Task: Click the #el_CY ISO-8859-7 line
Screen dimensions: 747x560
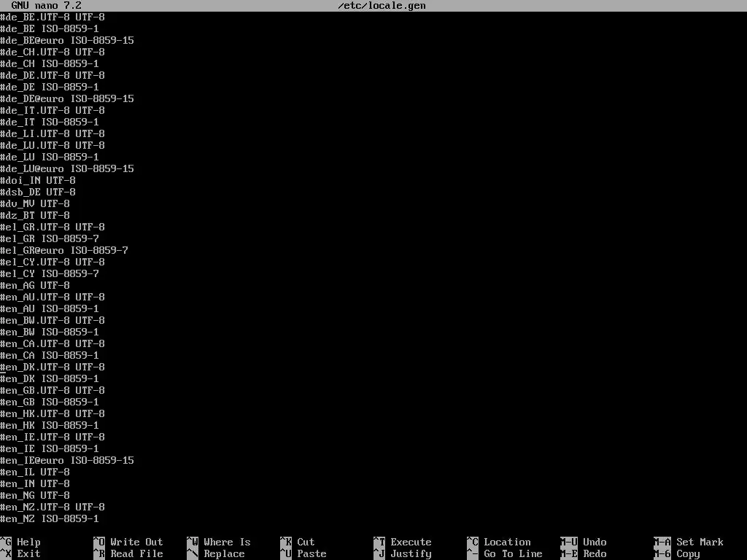Action: coord(50,274)
